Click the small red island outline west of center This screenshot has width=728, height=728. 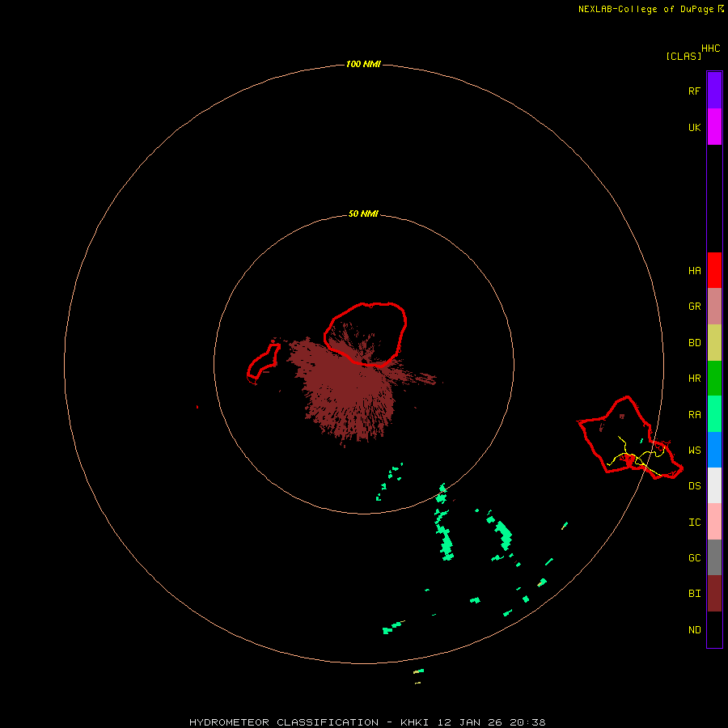point(264,363)
